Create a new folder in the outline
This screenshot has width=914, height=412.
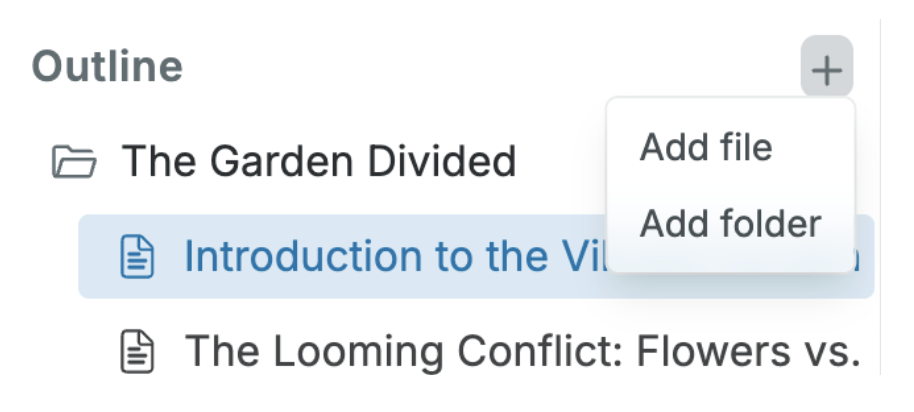pos(730,223)
